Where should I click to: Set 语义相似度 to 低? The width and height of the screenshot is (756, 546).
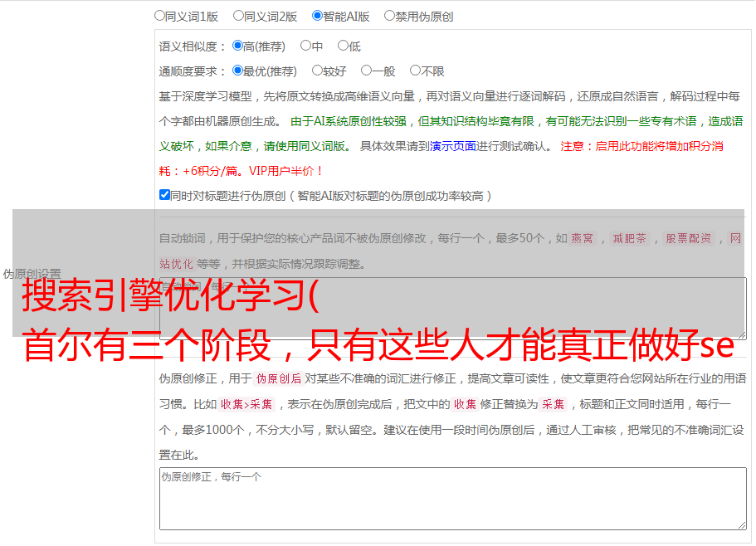click(x=343, y=46)
